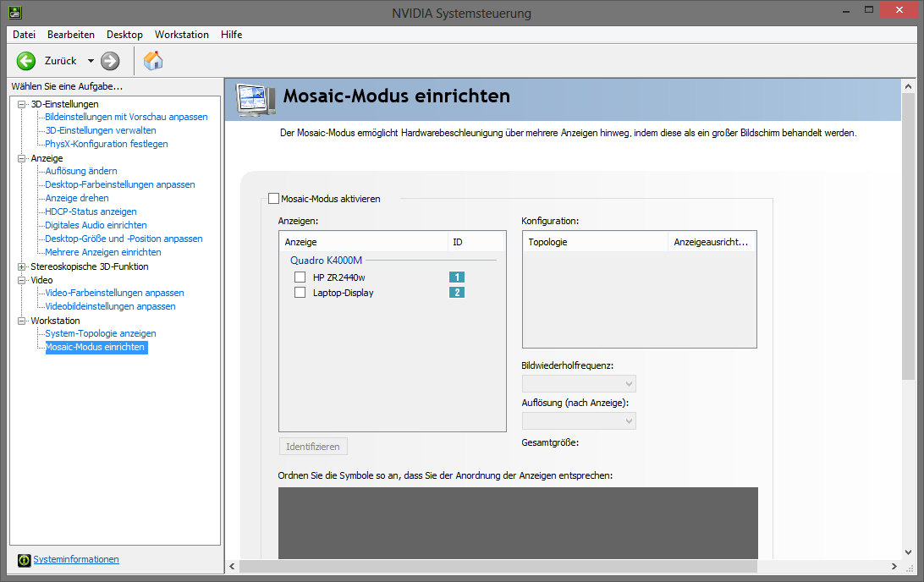924x582 pixels.
Task: Click display ID badge 1
Action: (x=457, y=277)
